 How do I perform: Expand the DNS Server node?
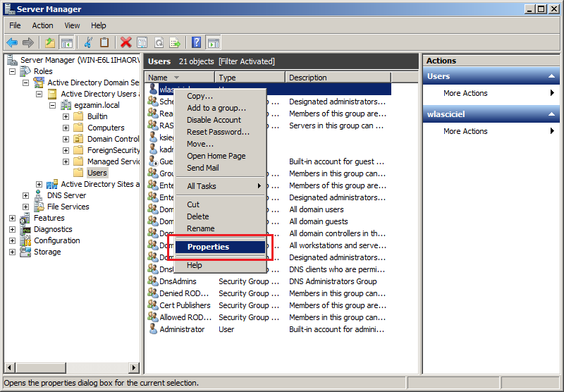25,195
